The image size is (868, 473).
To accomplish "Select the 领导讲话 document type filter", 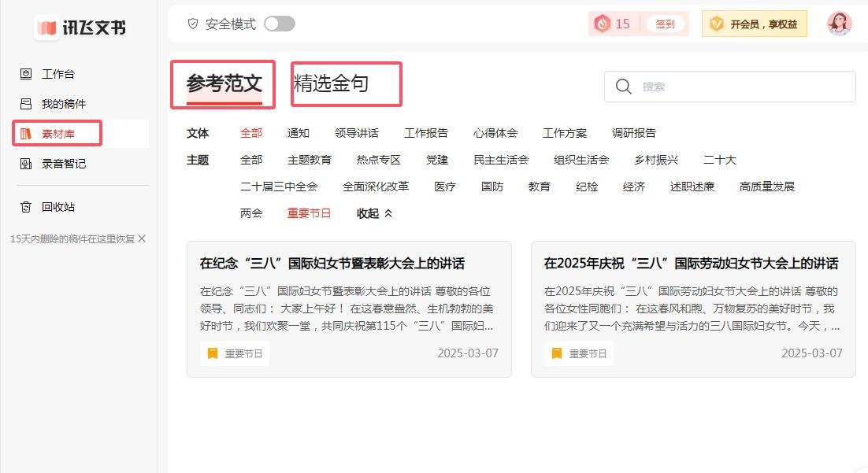I will [x=358, y=133].
